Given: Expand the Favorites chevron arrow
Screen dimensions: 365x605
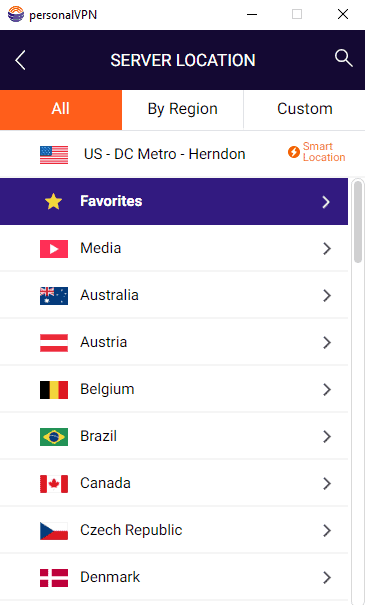Looking at the screenshot, I should (x=326, y=202).
